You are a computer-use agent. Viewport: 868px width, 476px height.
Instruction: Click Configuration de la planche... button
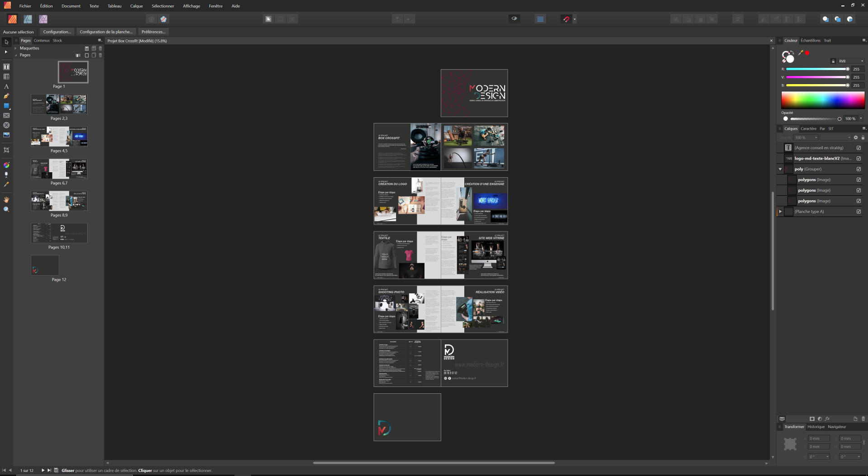click(x=106, y=32)
